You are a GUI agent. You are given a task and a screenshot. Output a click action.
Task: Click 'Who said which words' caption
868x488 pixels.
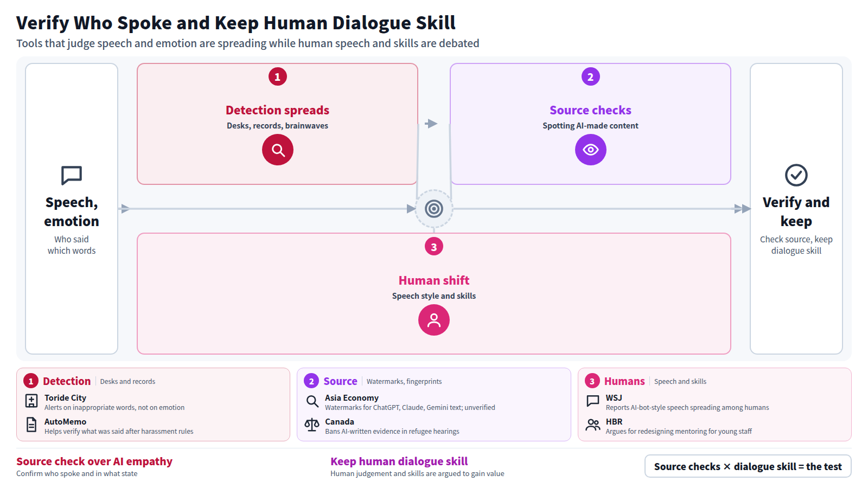[72, 245]
